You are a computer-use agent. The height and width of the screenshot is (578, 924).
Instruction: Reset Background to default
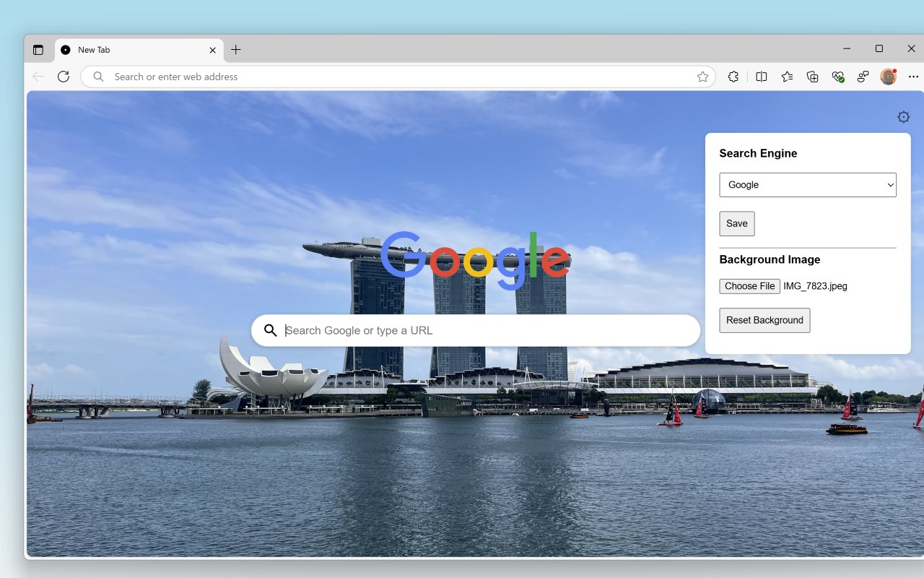[764, 320]
